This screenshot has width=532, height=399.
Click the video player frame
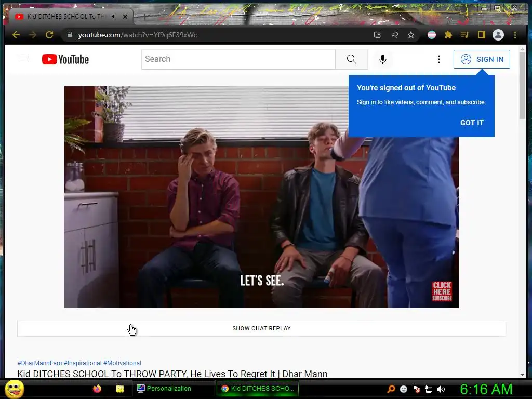click(x=261, y=197)
